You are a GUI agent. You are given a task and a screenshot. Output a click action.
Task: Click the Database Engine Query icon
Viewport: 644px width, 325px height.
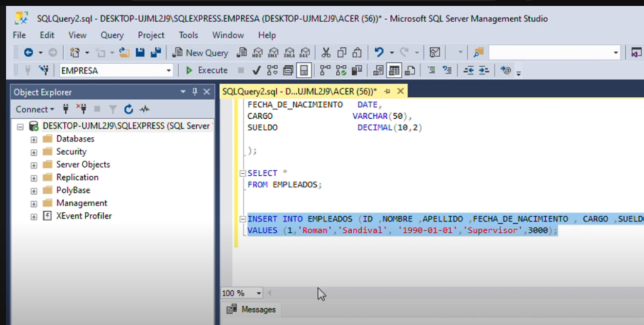[x=242, y=53]
